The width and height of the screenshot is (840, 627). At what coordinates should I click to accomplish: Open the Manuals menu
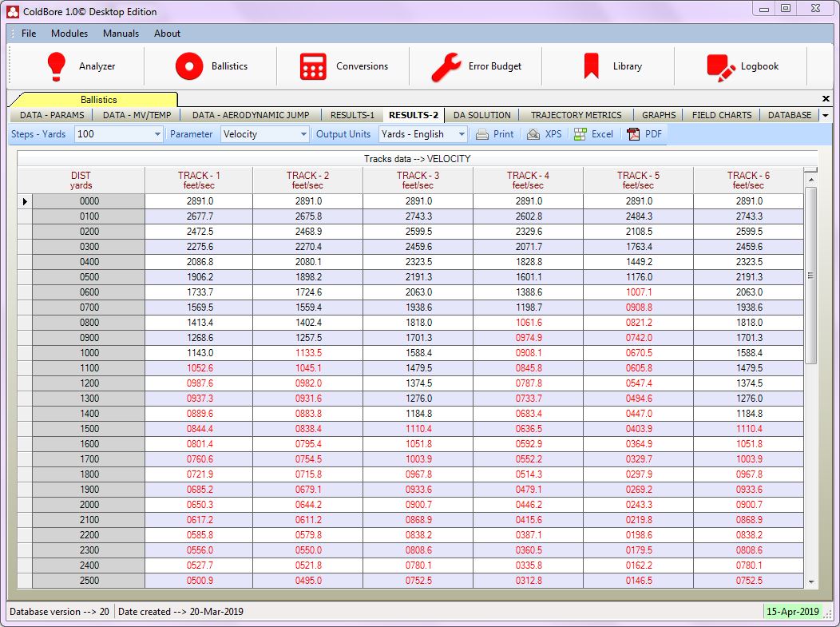pos(121,34)
